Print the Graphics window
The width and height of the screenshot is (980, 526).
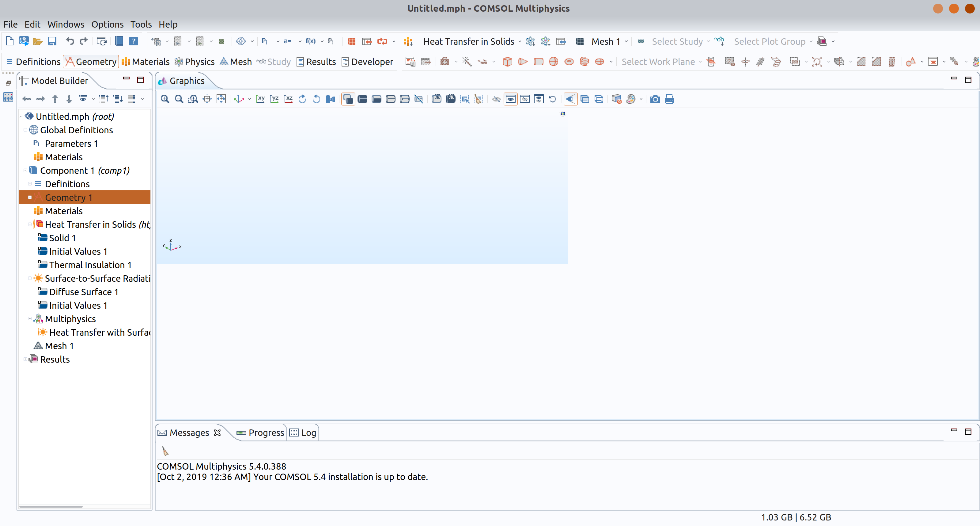[669, 99]
